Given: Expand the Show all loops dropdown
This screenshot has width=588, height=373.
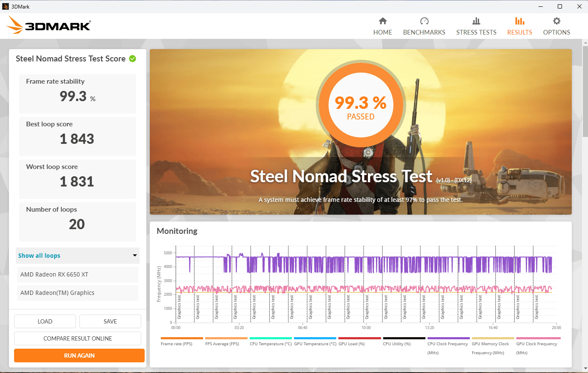Looking at the screenshot, I should pyautogui.click(x=78, y=256).
